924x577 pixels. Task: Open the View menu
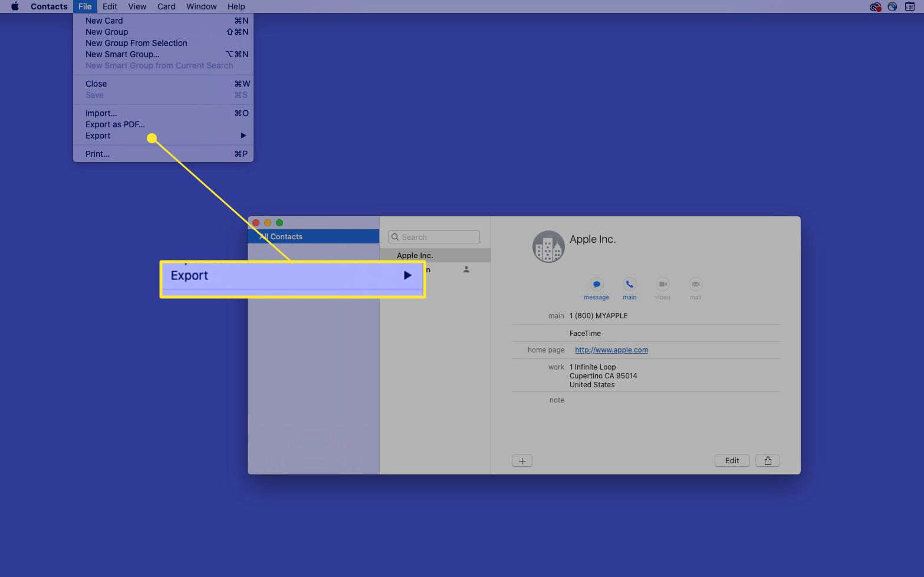(137, 6)
